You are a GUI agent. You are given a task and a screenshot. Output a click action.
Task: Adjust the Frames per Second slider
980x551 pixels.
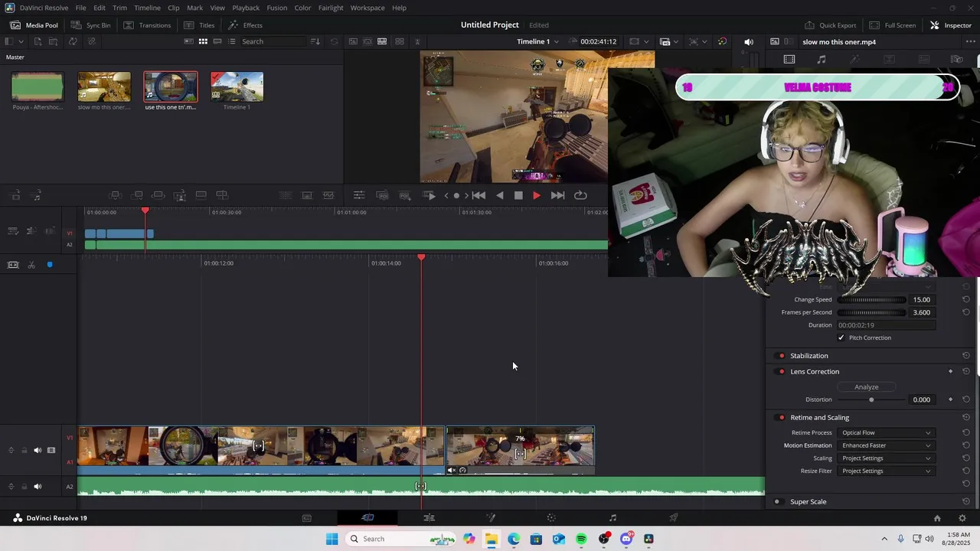(x=872, y=312)
